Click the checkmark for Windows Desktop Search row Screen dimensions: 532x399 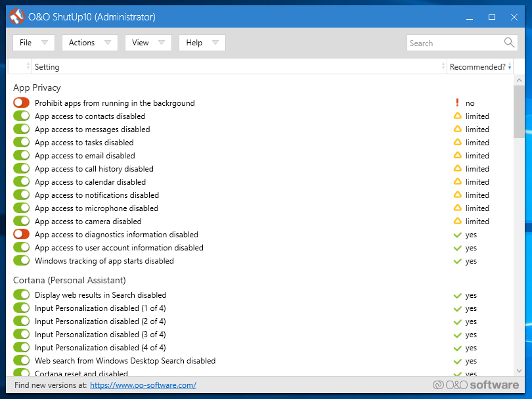click(457, 362)
